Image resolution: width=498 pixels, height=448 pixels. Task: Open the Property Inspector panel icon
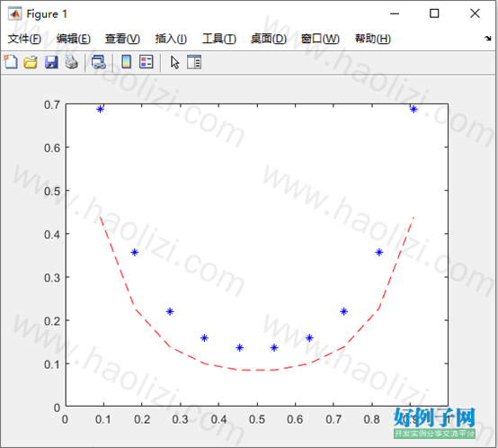pyautogui.click(x=194, y=62)
